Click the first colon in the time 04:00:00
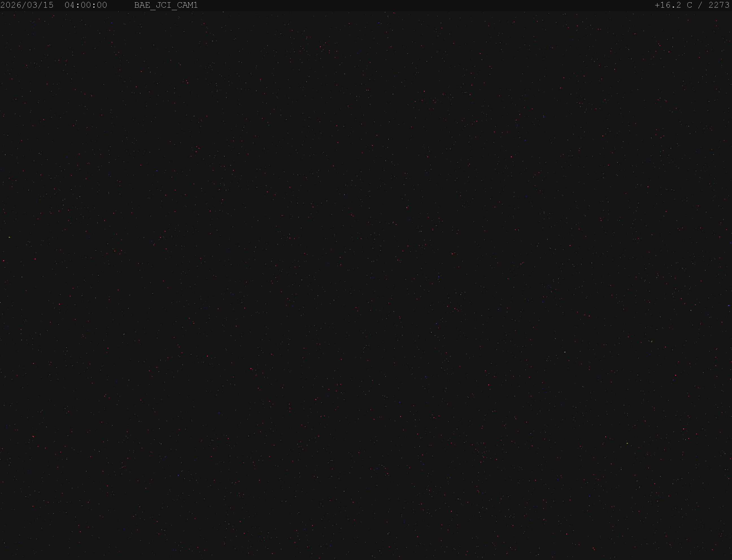Image resolution: width=732 pixels, height=560 pixels. coord(78,5)
